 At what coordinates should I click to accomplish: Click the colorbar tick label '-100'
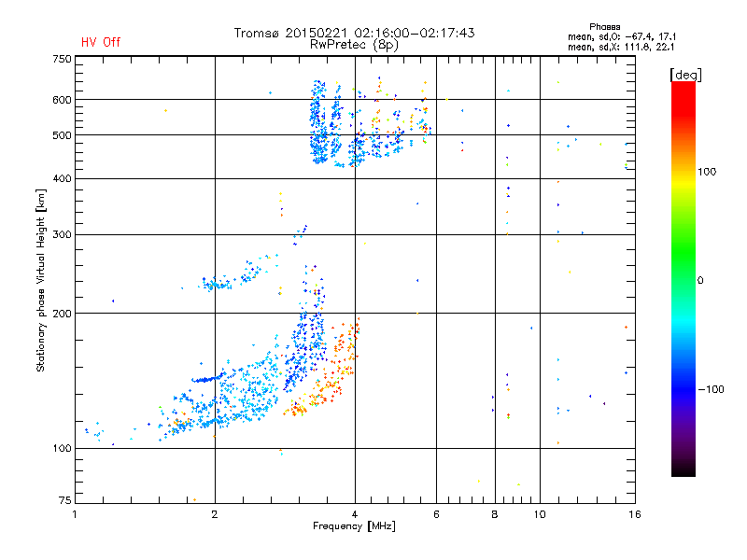click(x=712, y=389)
